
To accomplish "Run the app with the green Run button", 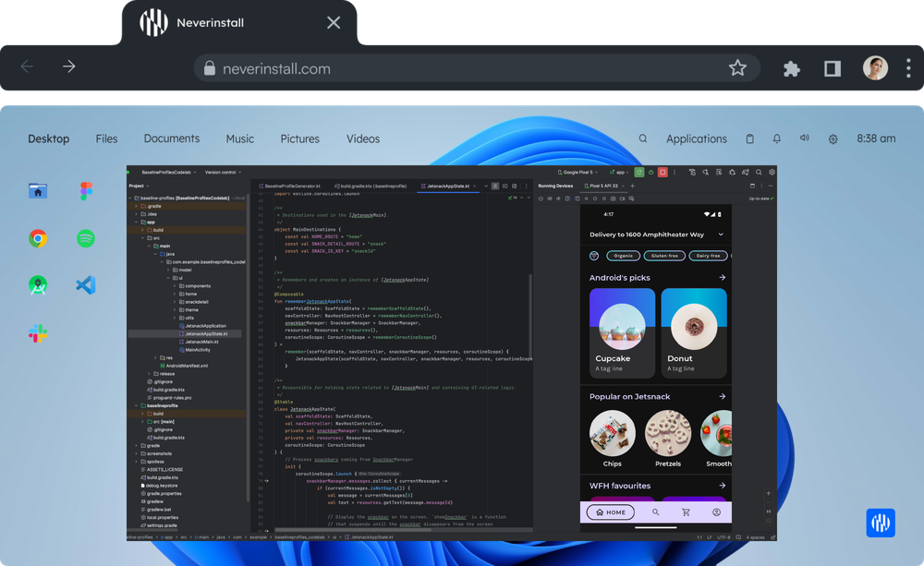I will point(638,173).
